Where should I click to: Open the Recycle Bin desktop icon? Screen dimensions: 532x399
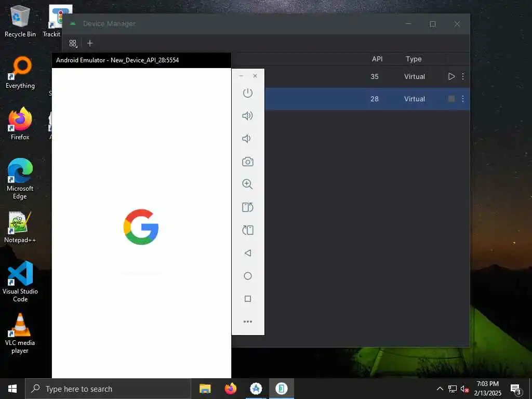pos(20,21)
